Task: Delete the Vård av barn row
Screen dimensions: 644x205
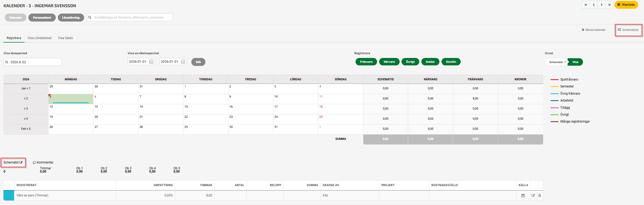Action: (x=539, y=195)
